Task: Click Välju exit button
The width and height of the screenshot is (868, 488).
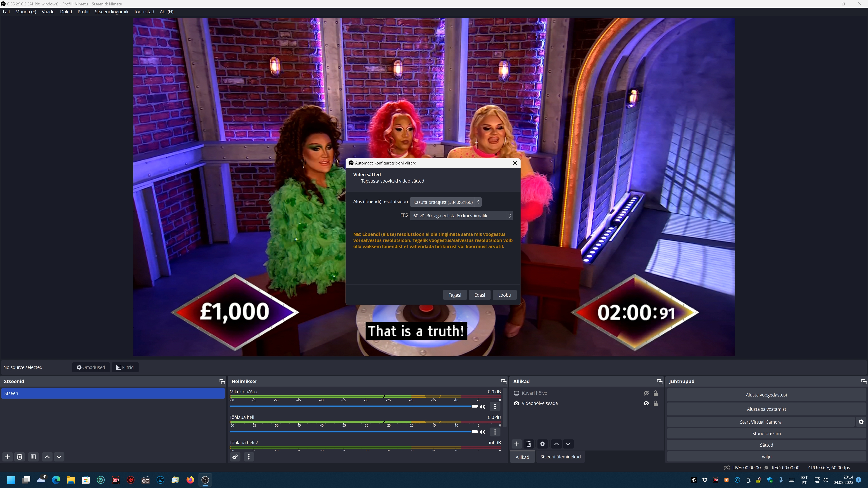Action: [766, 456]
